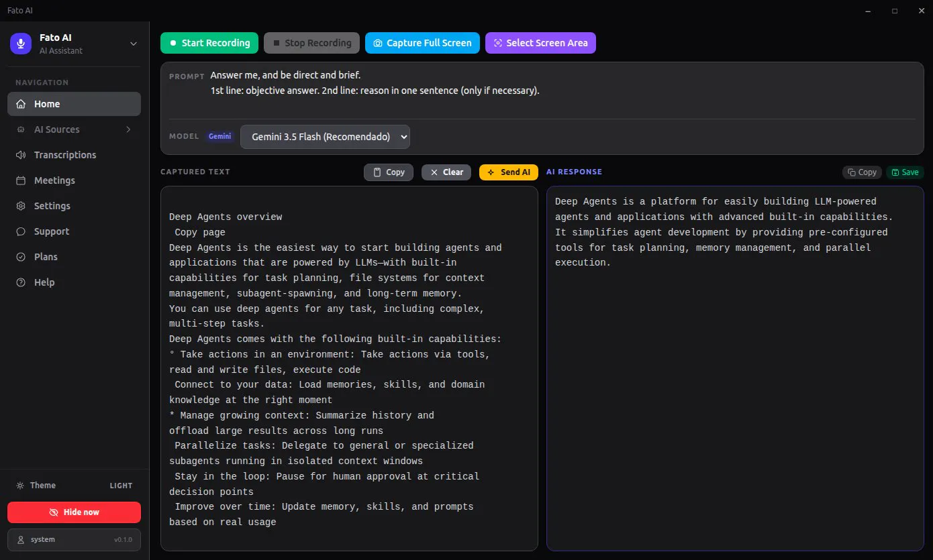This screenshot has height=560, width=933.
Task: Click the square stop icon on Stop Recording
Action: [276, 43]
